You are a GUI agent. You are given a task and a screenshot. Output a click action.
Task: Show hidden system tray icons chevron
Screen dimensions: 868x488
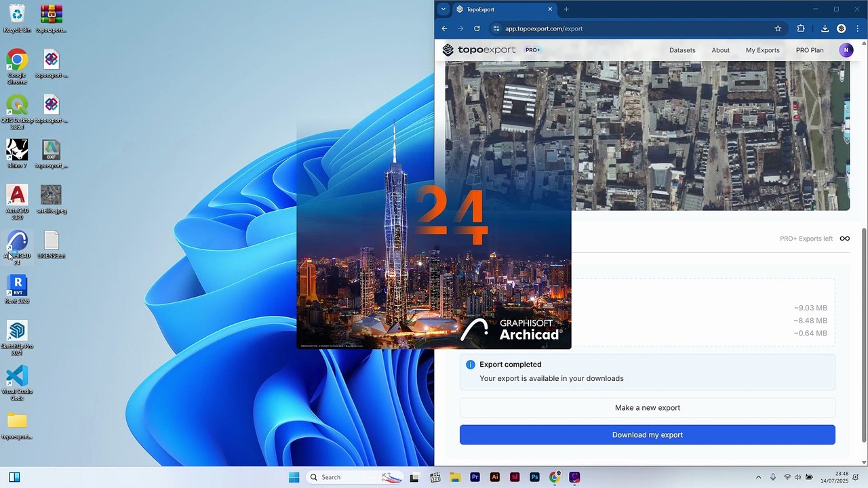(758, 477)
